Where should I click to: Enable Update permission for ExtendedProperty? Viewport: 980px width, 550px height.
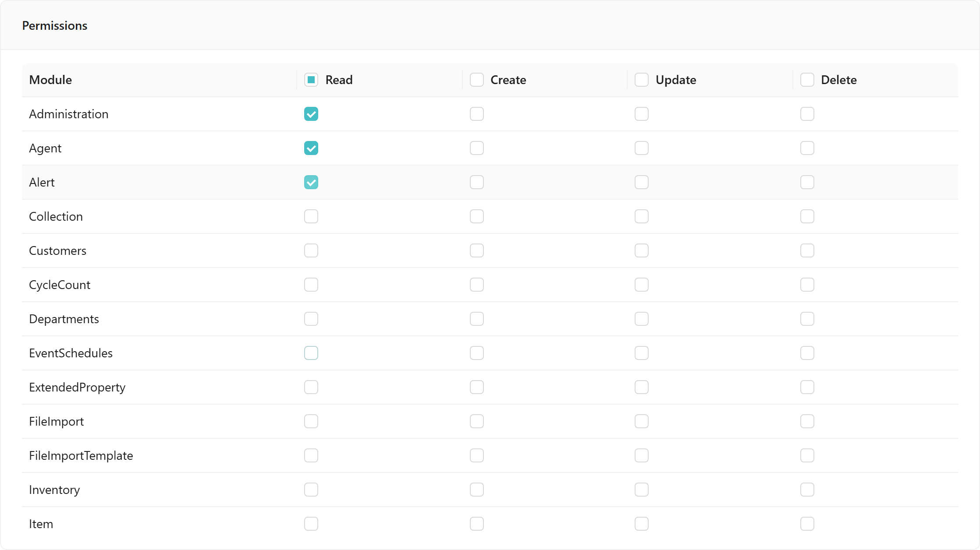(642, 387)
